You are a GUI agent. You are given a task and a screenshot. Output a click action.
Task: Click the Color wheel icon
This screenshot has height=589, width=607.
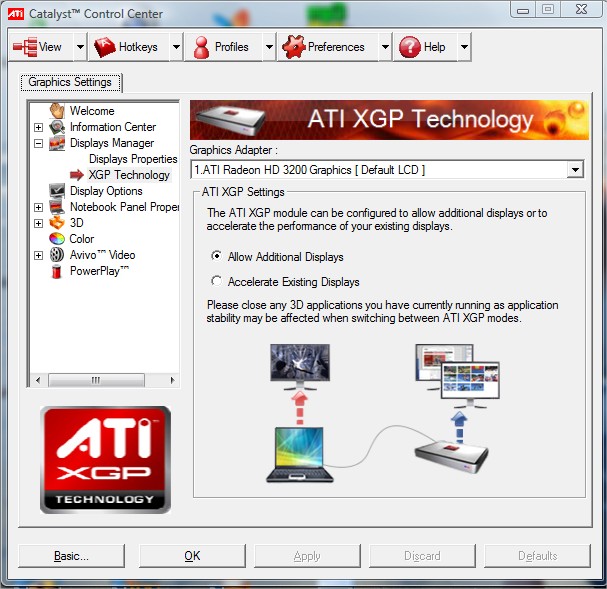point(57,239)
